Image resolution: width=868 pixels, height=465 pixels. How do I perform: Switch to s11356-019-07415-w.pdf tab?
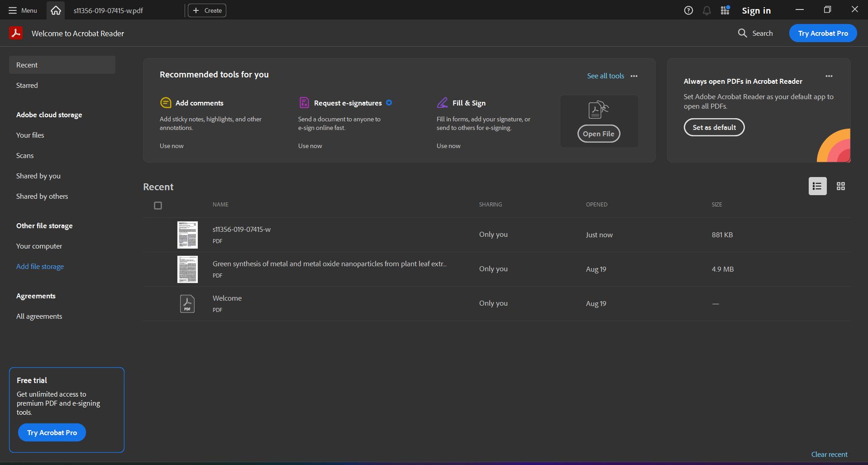coord(108,10)
